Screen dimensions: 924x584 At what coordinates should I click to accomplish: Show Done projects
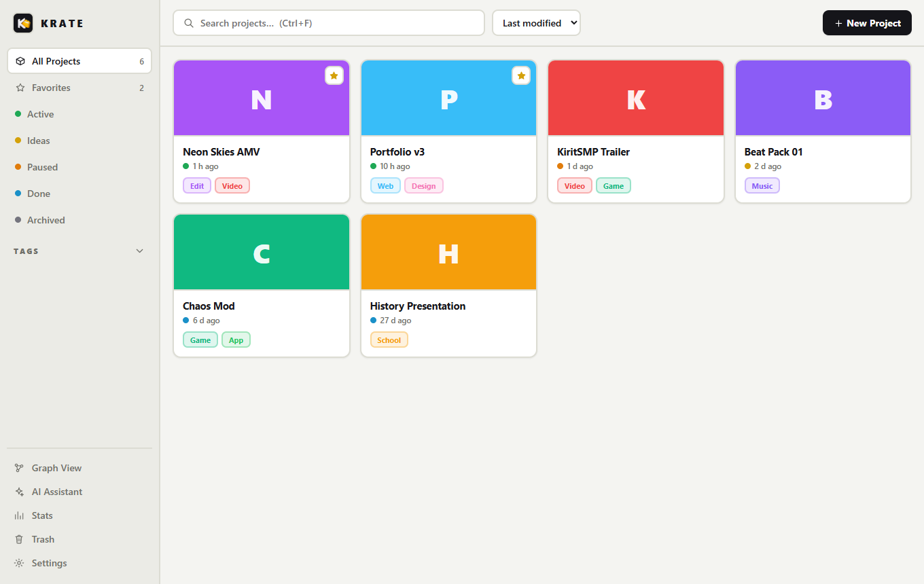(x=79, y=194)
